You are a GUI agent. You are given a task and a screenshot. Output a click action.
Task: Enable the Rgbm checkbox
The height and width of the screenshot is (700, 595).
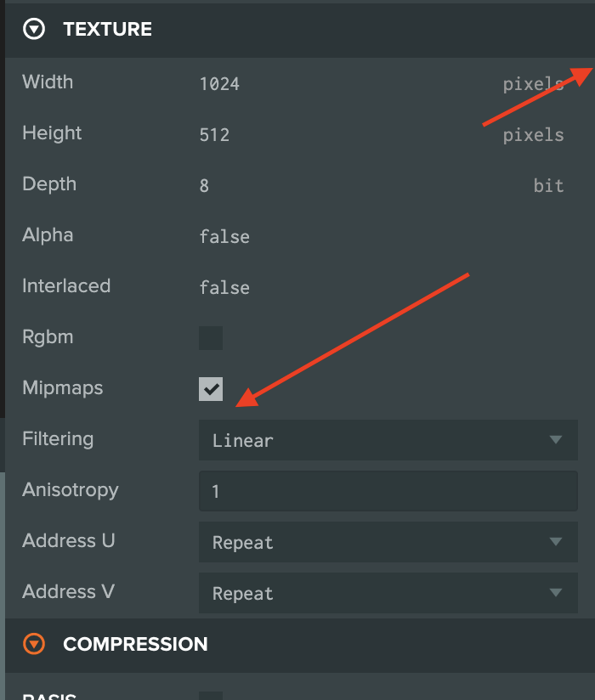point(211,338)
